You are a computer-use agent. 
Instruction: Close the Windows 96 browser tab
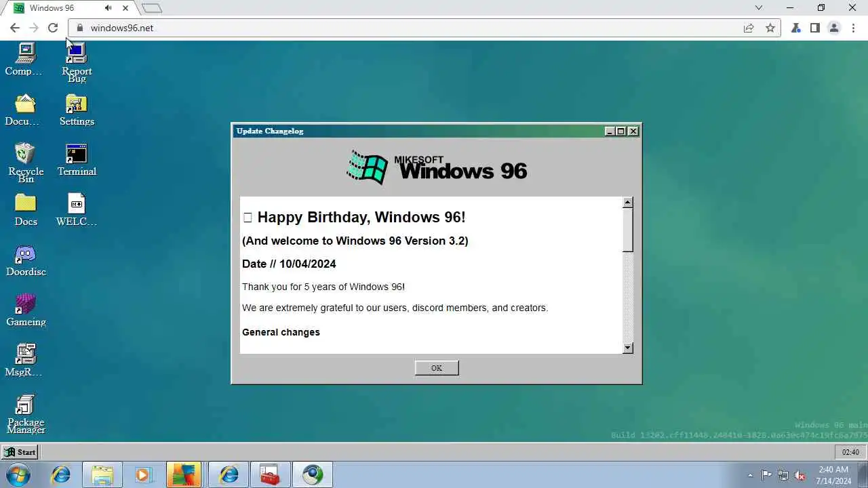(x=125, y=8)
